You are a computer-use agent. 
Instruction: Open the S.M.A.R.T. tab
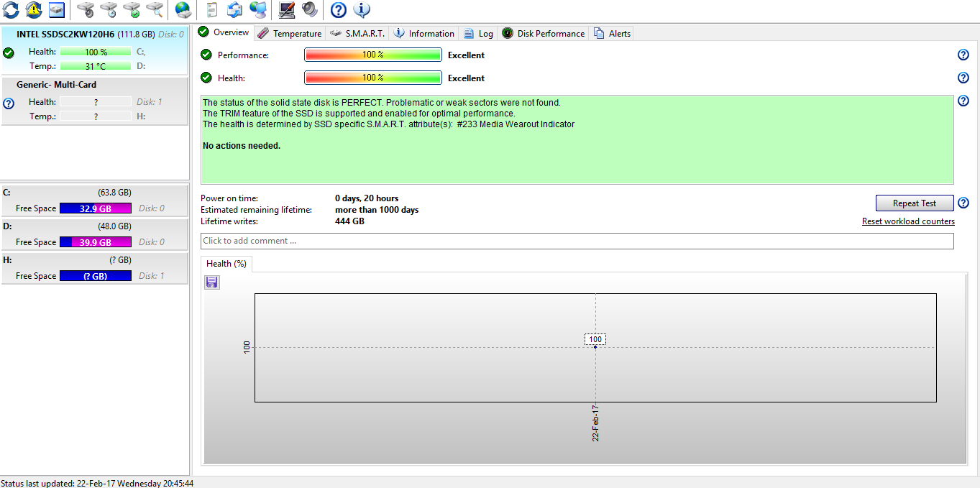click(357, 33)
